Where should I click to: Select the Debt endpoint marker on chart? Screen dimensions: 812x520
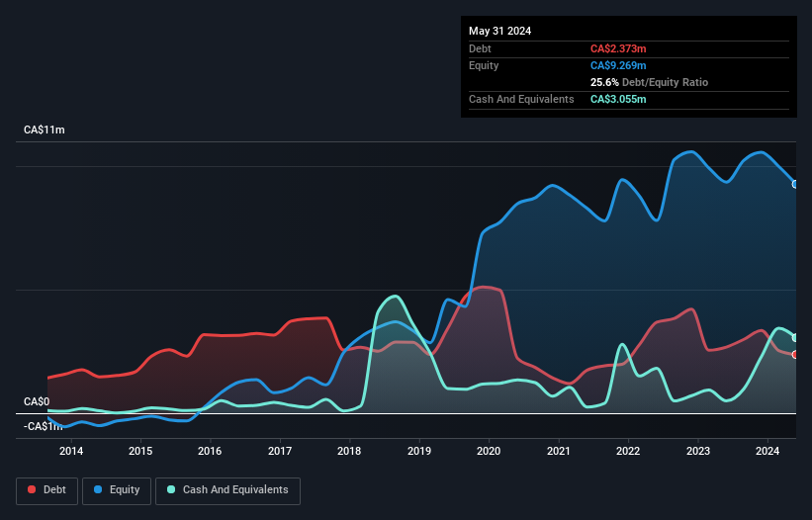(x=795, y=355)
